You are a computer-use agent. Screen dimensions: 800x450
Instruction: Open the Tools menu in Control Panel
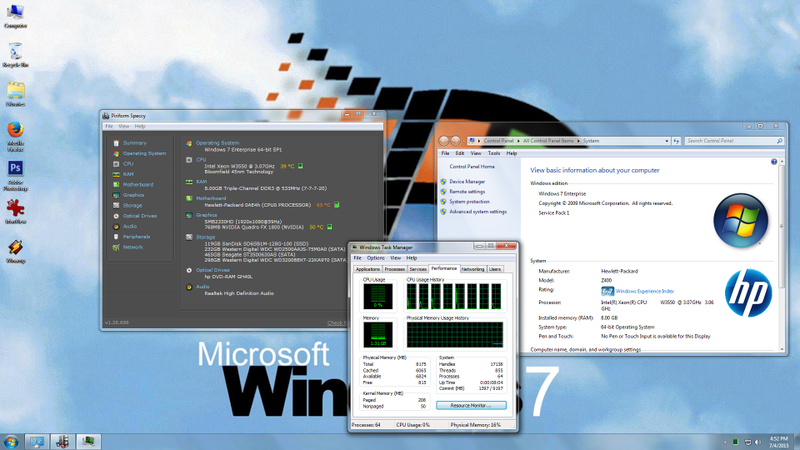(493, 153)
